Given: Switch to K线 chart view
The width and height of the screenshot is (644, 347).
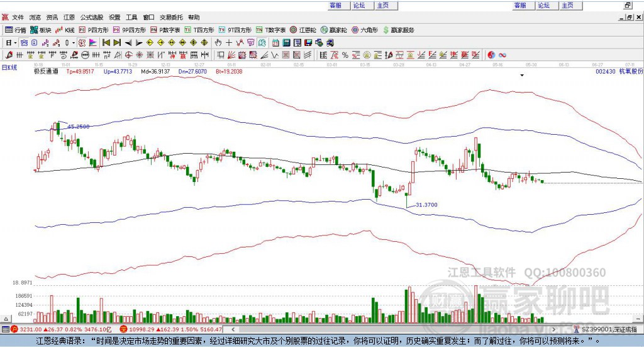Looking at the screenshot, I should click(65, 30).
